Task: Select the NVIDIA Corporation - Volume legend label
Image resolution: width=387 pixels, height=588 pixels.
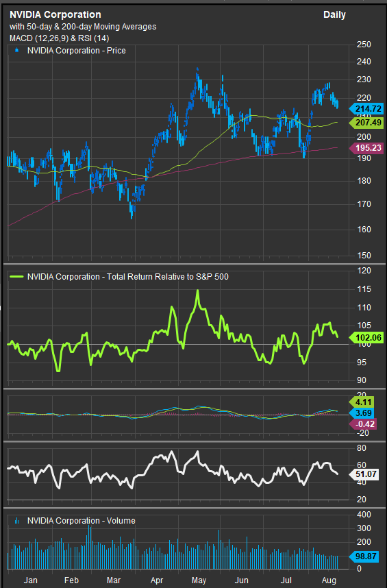Action: click(x=82, y=521)
